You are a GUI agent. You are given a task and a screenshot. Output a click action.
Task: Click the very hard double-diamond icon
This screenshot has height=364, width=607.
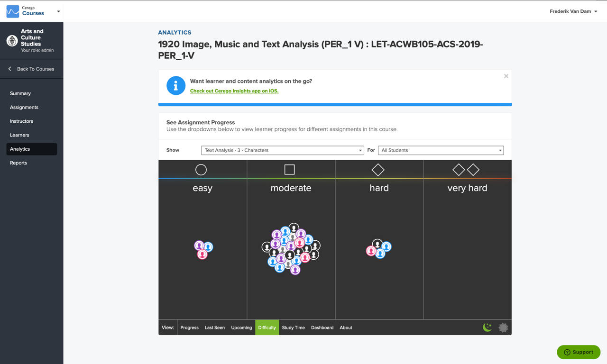coord(466,170)
